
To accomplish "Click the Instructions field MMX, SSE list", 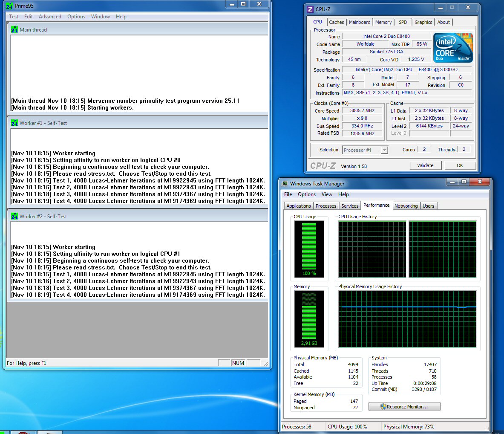I will [x=407, y=93].
